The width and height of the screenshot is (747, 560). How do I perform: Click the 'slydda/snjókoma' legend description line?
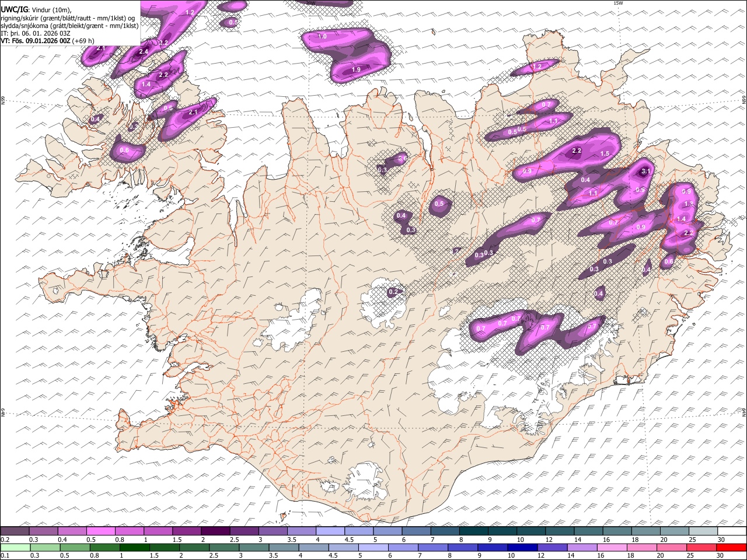point(69,26)
